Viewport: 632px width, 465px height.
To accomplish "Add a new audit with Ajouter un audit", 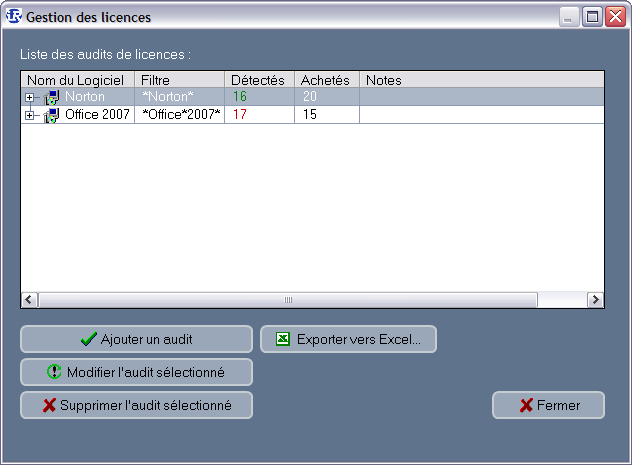I will point(136,339).
